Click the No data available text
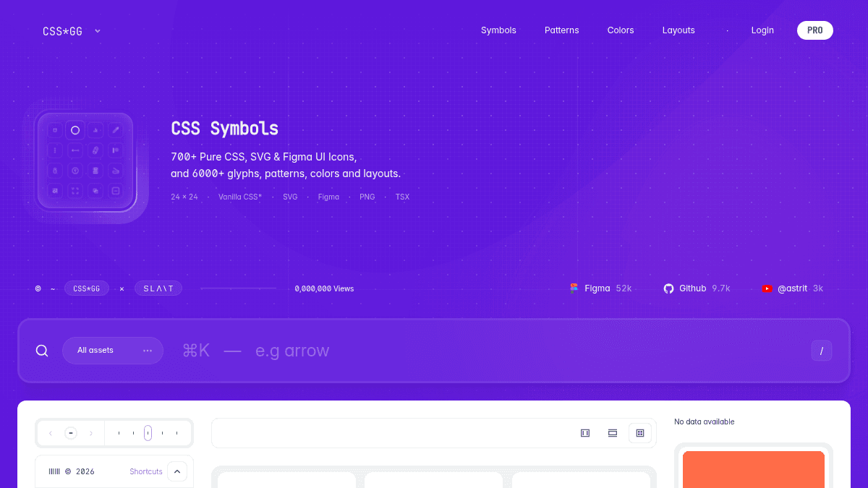Screen dimensions: 868x488 pos(705,421)
